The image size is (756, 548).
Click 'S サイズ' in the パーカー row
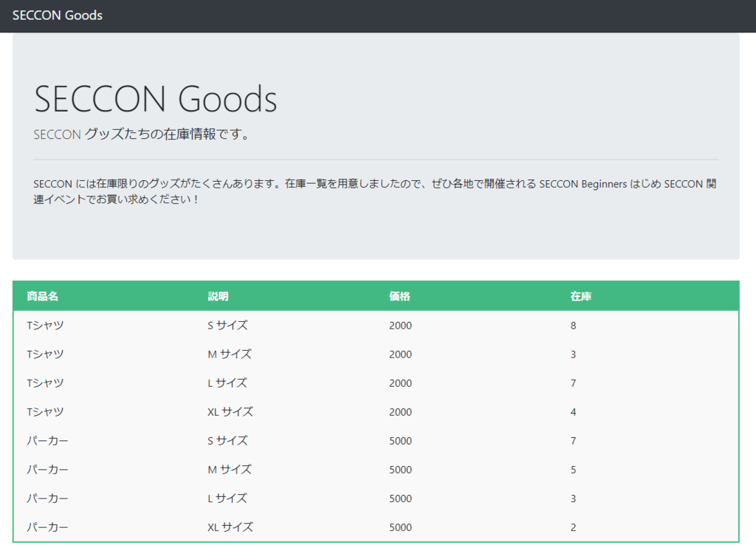coord(227,441)
